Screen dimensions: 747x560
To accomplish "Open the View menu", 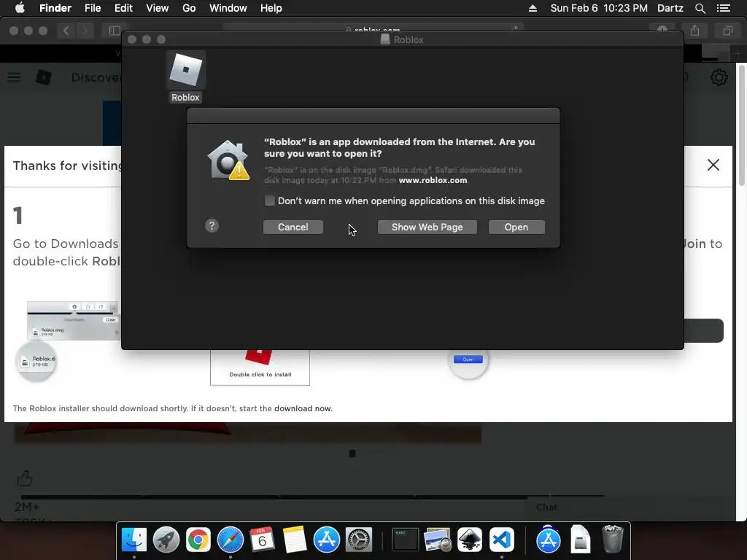I will coord(158,8).
